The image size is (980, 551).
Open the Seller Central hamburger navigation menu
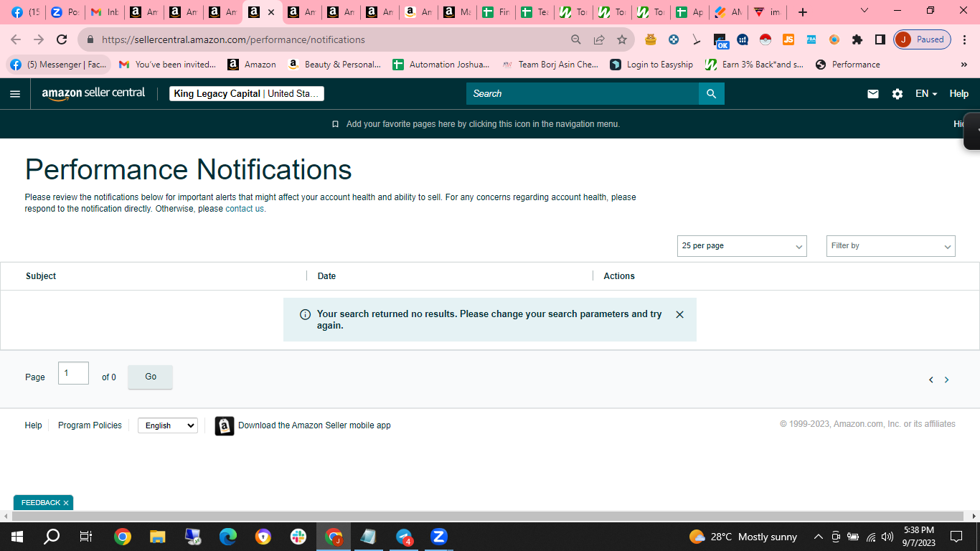(x=15, y=94)
